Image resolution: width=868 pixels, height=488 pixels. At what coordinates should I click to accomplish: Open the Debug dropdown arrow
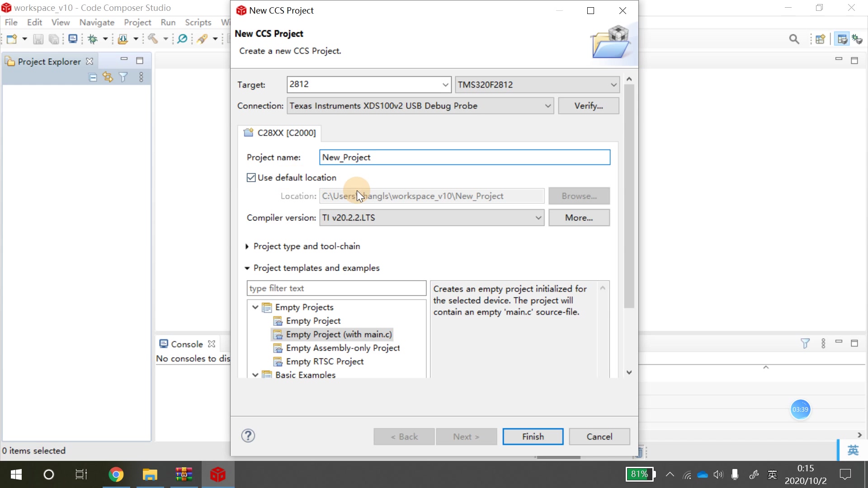coord(105,39)
